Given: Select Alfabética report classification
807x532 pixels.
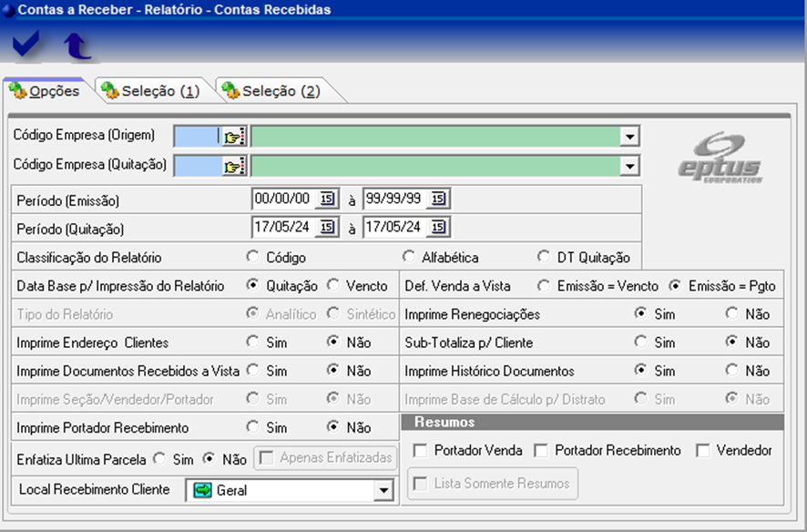Looking at the screenshot, I should 409,257.
